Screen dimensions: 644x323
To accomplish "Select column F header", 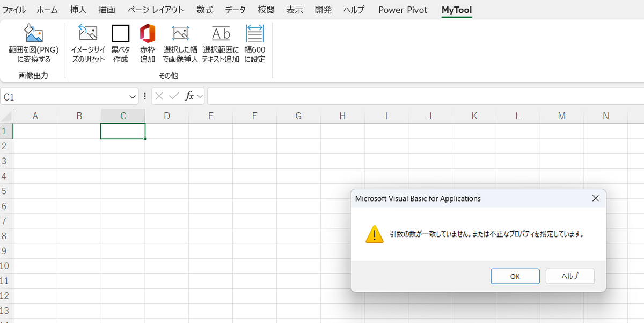I will pos(254,116).
